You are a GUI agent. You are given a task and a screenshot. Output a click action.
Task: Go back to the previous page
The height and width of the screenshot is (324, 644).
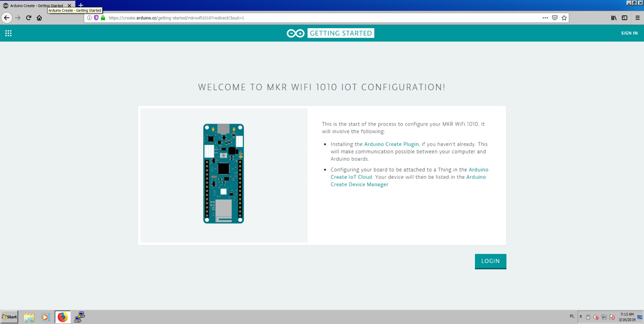coord(6,18)
